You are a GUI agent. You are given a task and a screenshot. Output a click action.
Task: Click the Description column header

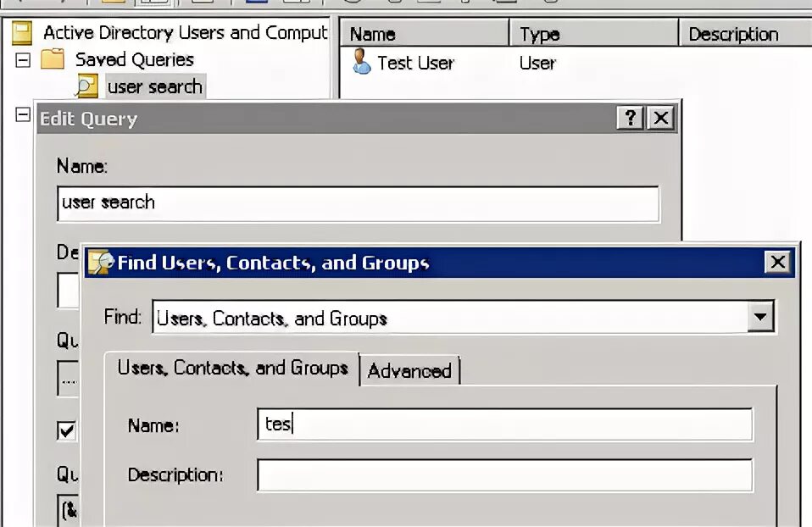746,34
